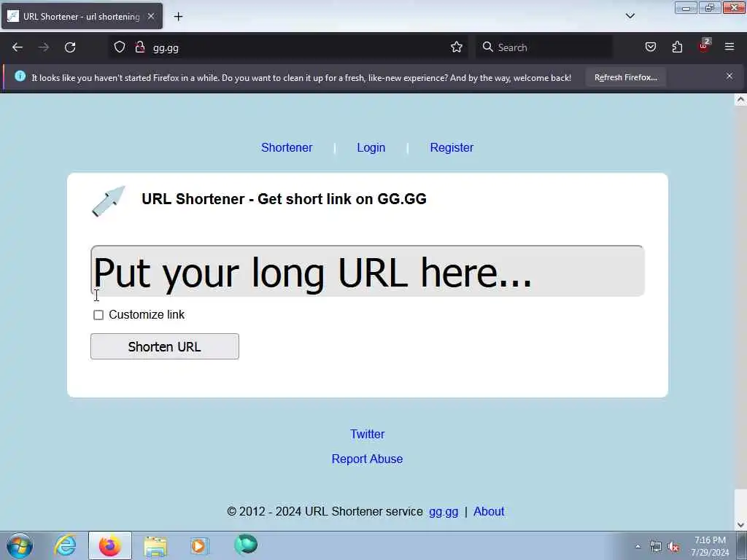The height and width of the screenshot is (560, 747).
Task: Click the gg.gg arrow logo image
Action: (108, 201)
